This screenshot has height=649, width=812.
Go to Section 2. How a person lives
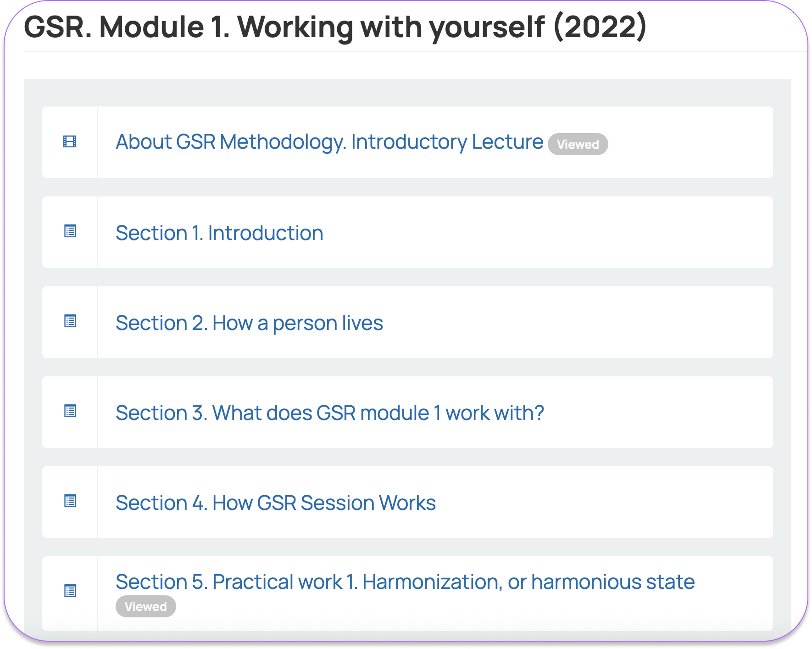(x=249, y=323)
